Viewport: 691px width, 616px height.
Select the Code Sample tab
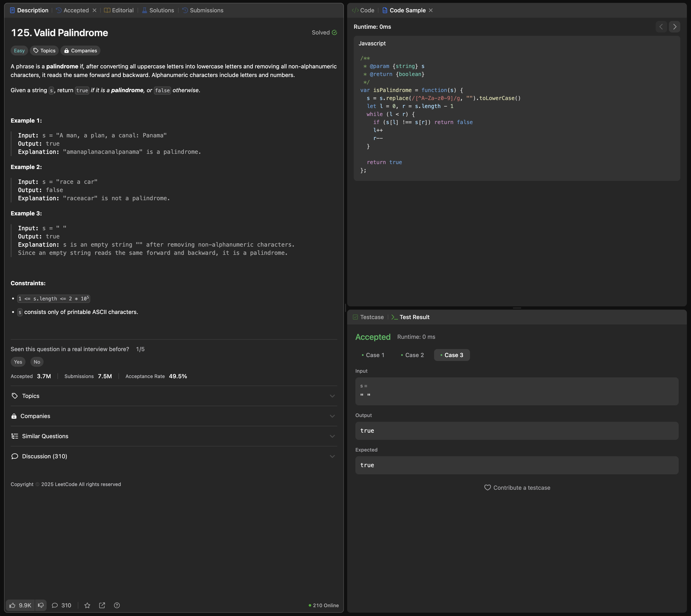pyautogui.click(x=404, y=10)
